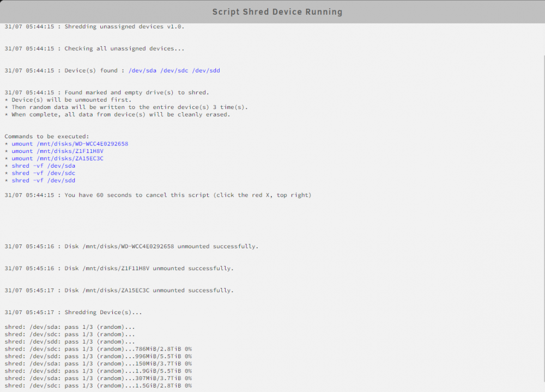Screen dimensions: 545x392
Task: Click command 'shred -vf /dev/sdd'
Action: coord(44,180)
